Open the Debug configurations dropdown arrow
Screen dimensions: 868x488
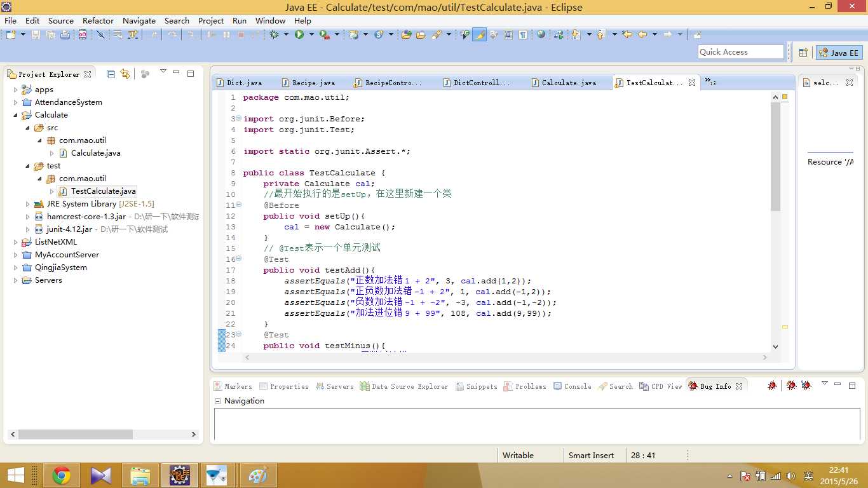(x=286, y=35)
